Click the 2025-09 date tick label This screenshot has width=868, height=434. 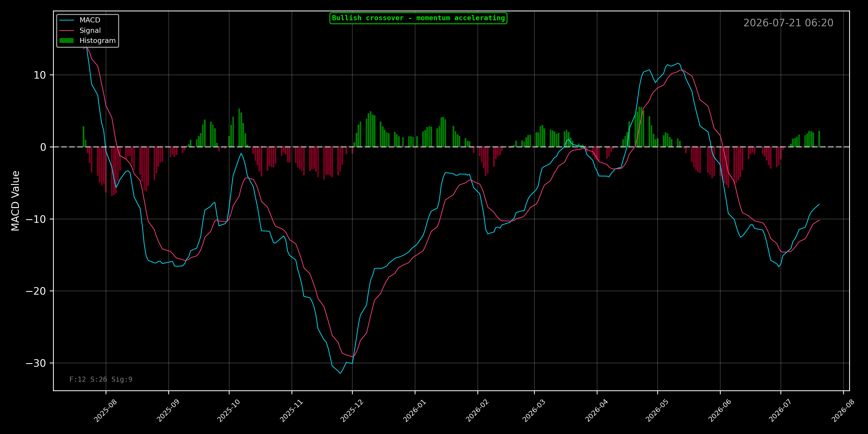coord(168,410)
